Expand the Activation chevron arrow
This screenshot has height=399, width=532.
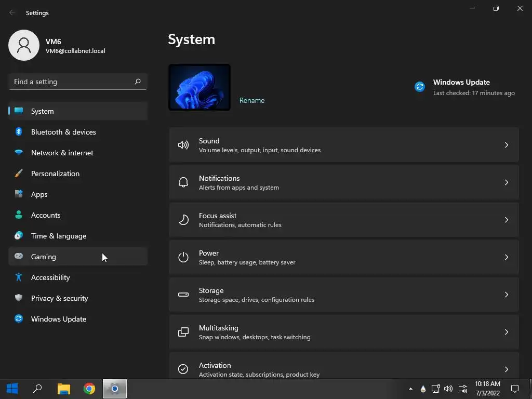click(x=506, y=369)
